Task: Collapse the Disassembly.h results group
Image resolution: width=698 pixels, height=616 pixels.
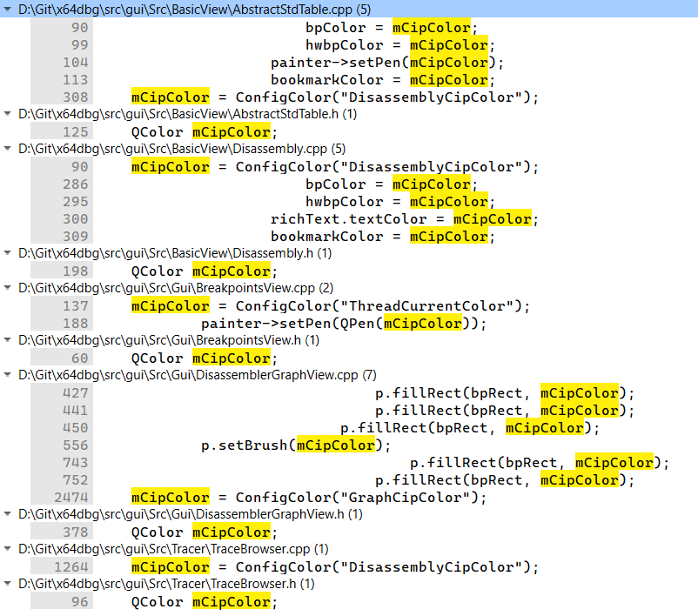Action: coord(7,253)
